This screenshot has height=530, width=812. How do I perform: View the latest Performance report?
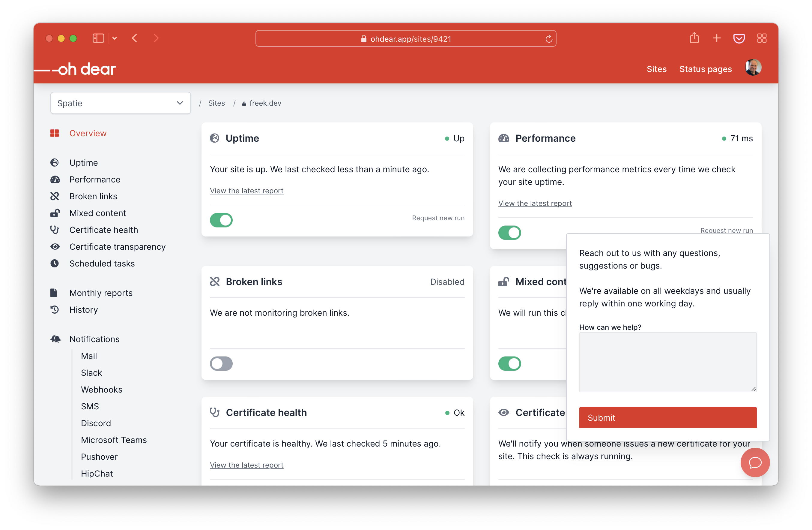[x=535, y=203]
